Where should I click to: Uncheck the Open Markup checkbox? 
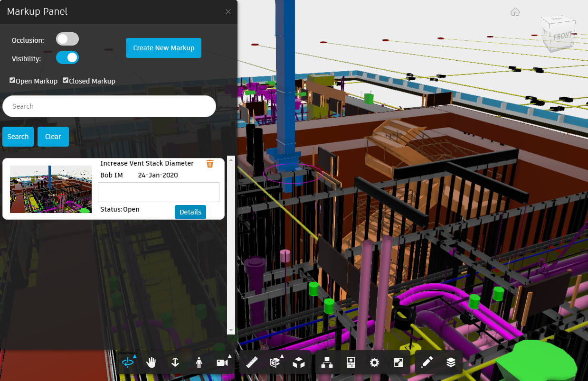tap(12, 81)
